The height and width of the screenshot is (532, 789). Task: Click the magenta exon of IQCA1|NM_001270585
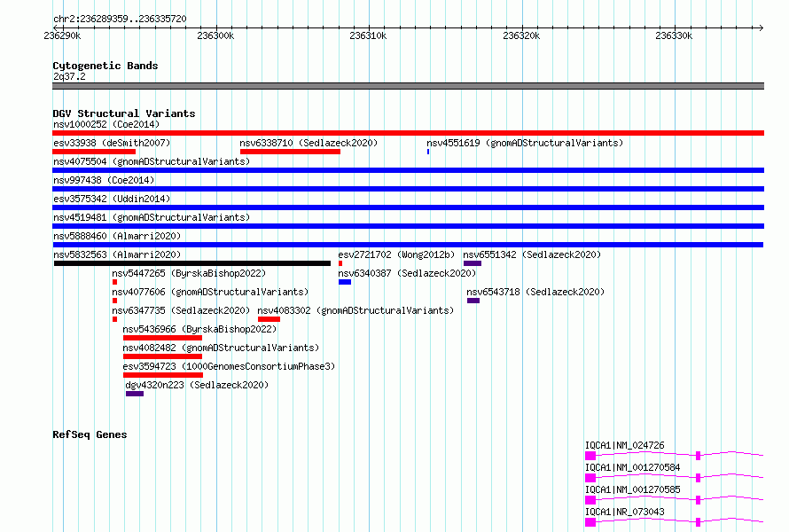coord(590,500)
